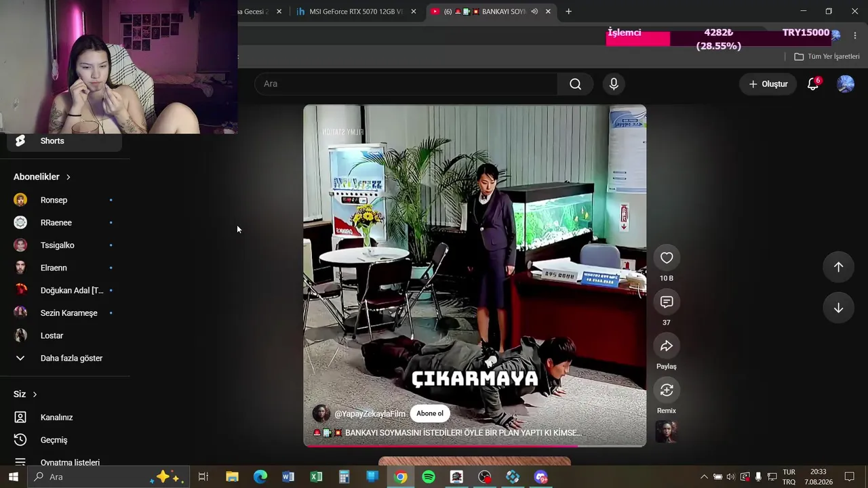Like the Short with the heart icon

[x=667, y=258]
